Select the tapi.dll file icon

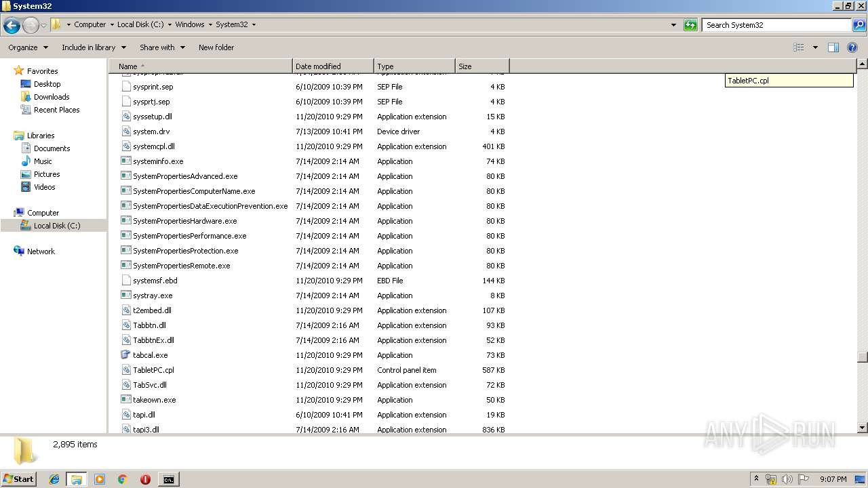pyautogui.click(x=126, y=415)
